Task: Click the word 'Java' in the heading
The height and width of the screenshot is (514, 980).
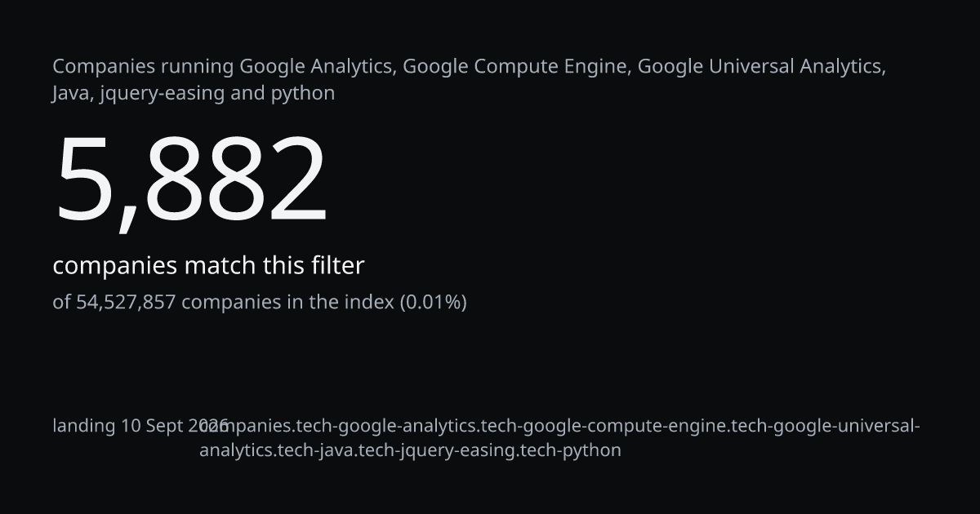Action: point(73,93)
